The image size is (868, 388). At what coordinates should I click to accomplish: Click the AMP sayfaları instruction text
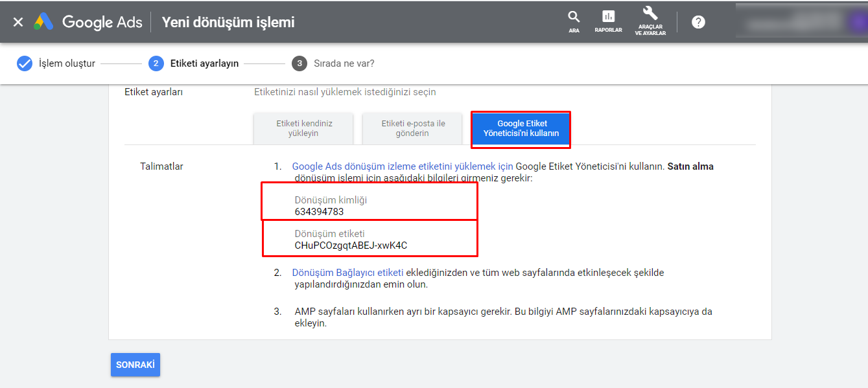tap(503, 317)
